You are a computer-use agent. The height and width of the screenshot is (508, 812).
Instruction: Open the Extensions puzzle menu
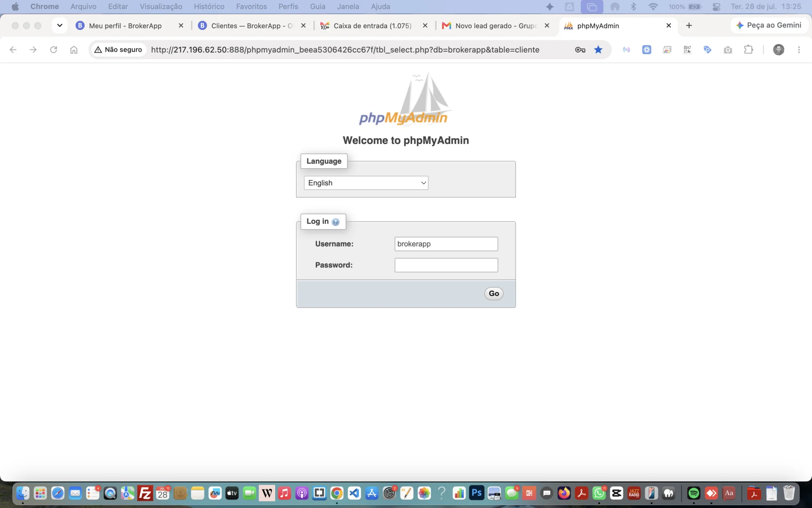click(748, 50)
